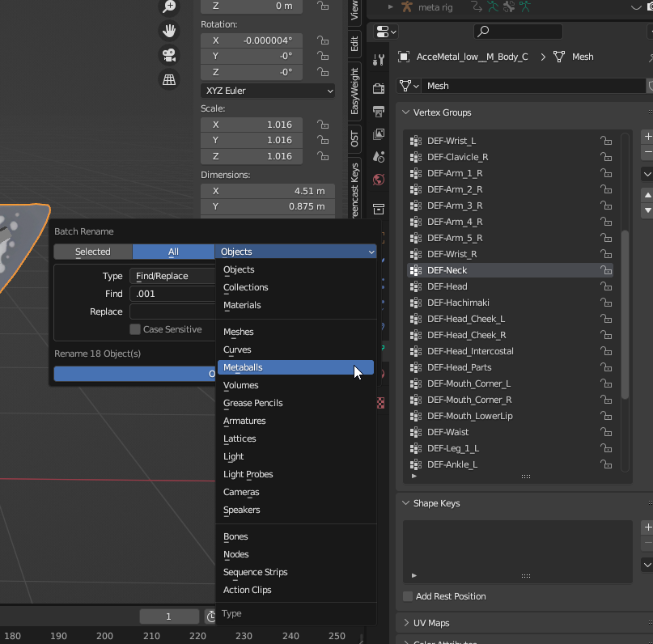Image resolution: width=653 pixels, height=644 pixels.
Task: Toggle lock on Scale Z
Action: pos(323,156)
